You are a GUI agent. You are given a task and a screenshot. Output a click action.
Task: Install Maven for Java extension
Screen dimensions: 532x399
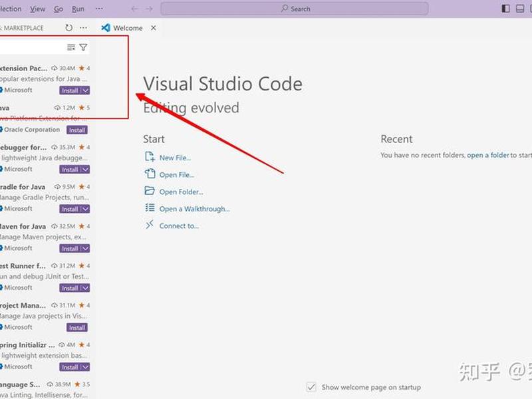tap(70, 248)
